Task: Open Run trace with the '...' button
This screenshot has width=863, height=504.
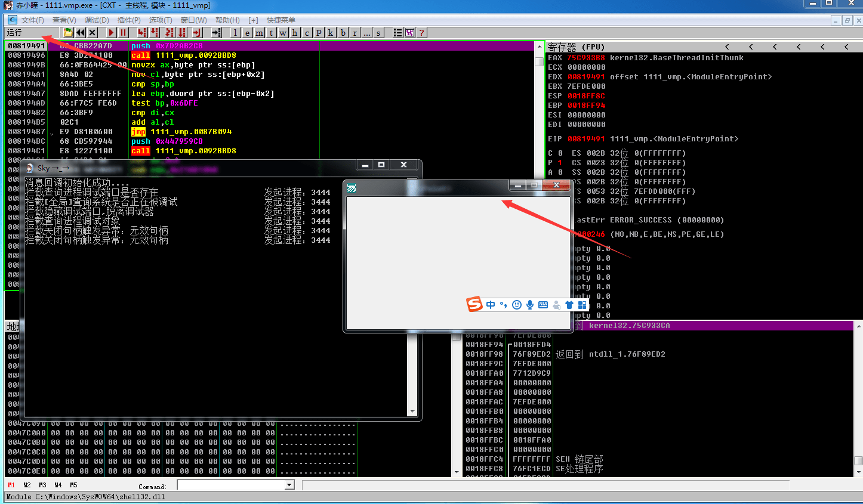Action: click(366, 33)
